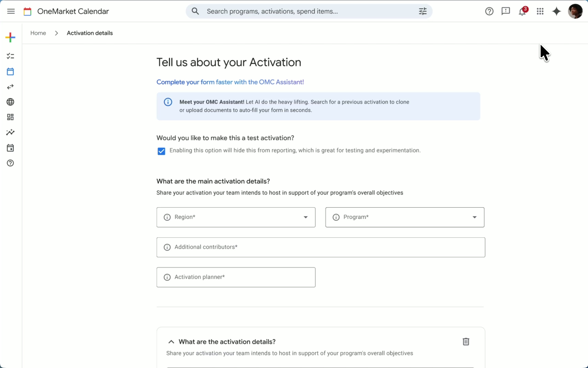Click the Additional contributors field
The height and width of the screenshot is (368, 588).
pyautogui.click(x=321, y=247)
